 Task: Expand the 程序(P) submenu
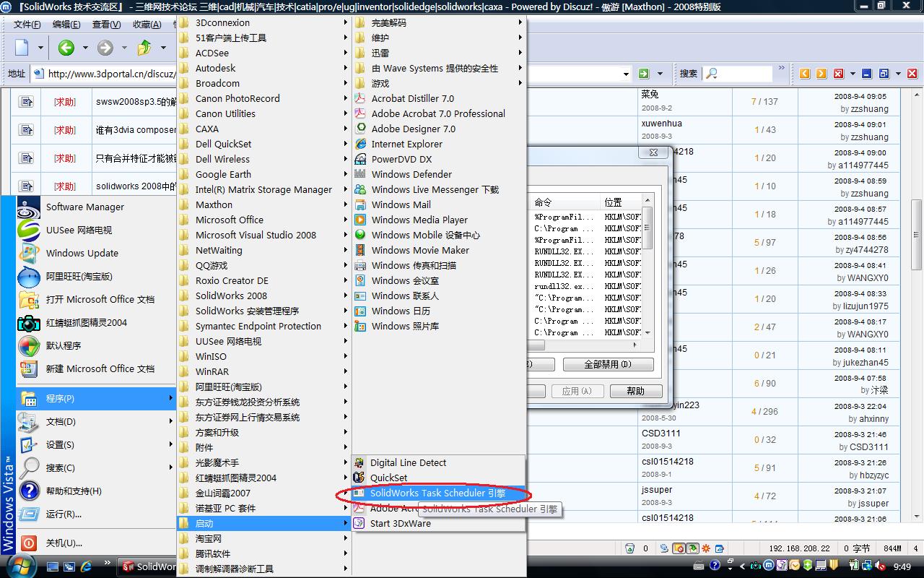[96, 398]
